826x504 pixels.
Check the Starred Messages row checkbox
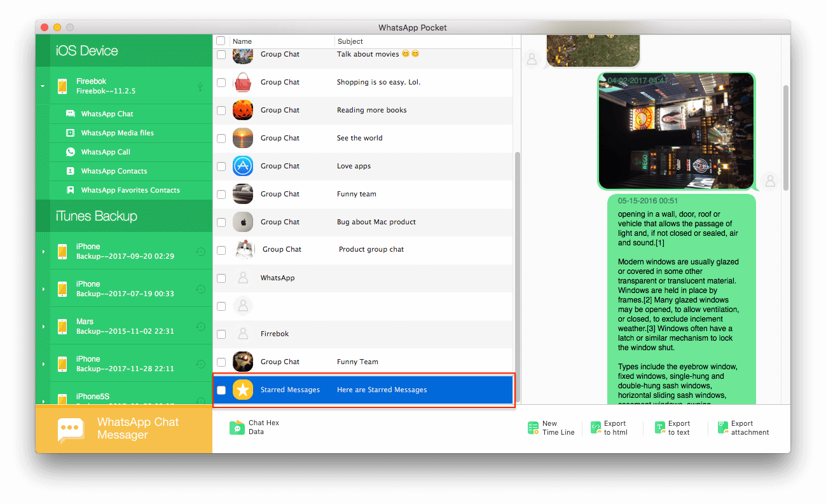[221, 390]
